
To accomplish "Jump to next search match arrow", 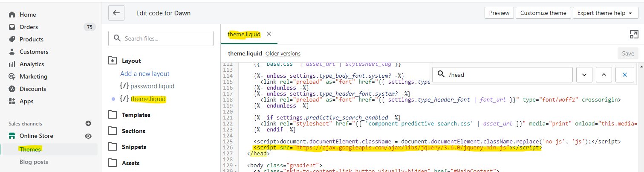I will (x=584, y=75).
